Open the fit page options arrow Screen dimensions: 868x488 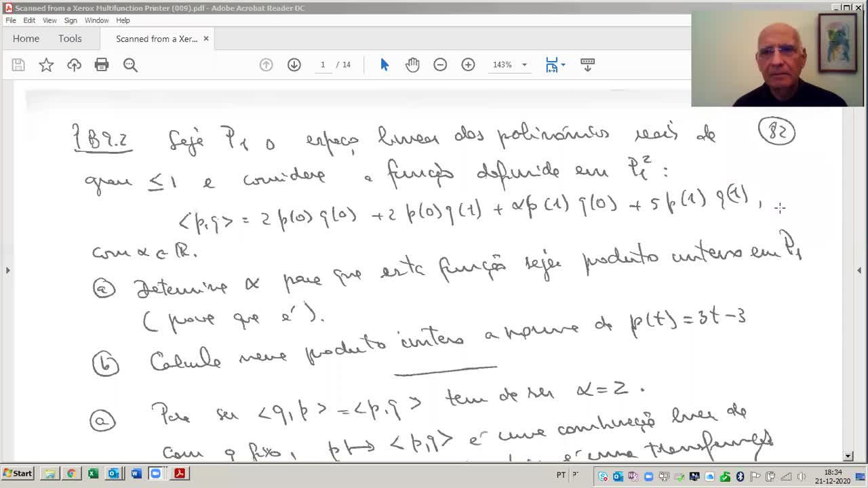tap(563, 65)
